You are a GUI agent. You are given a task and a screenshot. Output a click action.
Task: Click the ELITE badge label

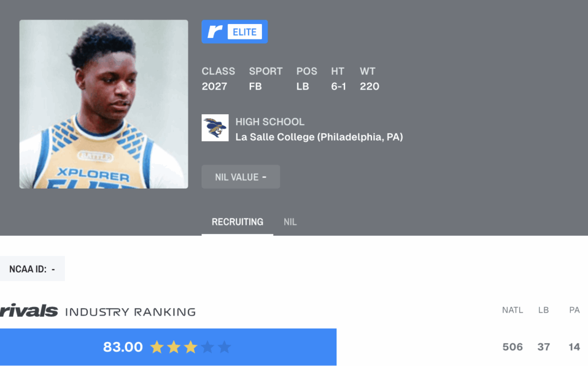pos(245,32)
